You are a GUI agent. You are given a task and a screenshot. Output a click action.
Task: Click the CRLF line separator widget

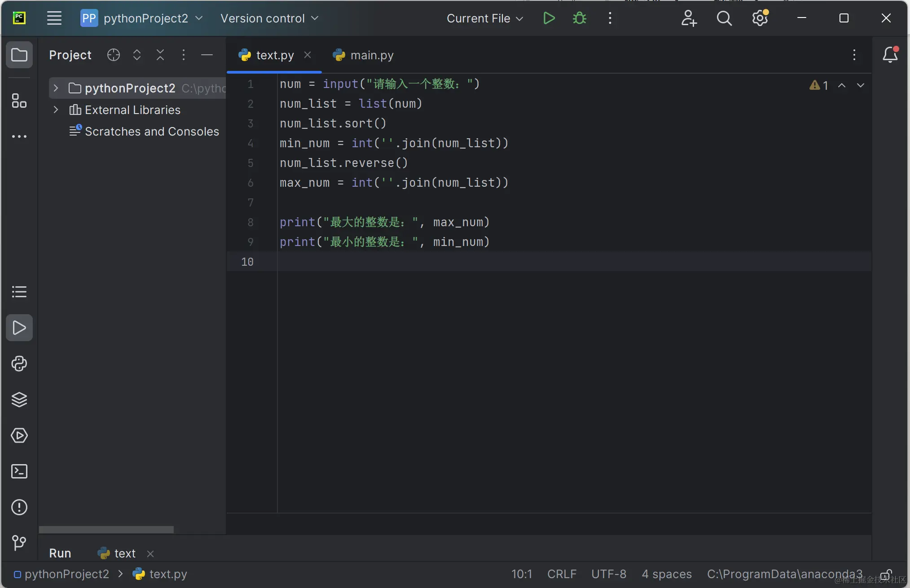(x=562, y=574)
